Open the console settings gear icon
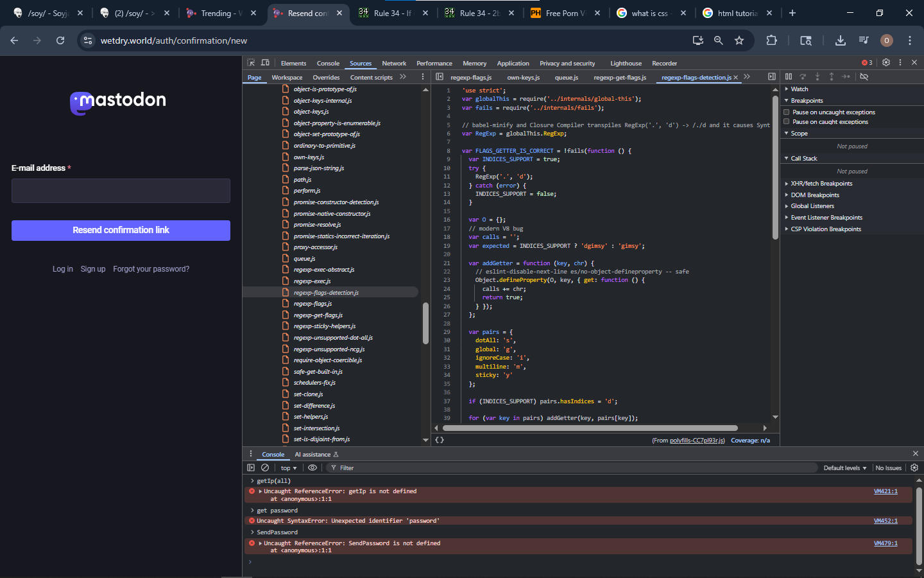The height and width of the screenshot is (578, 924). coord(914,468)
